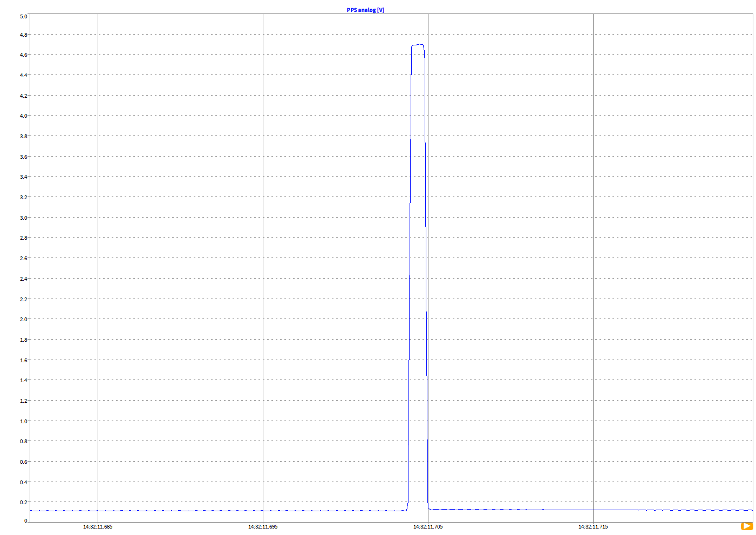This screenshot has height=535, width=756.
Task: Click the 0.6 voltage axis label
Action: (23, 462)
